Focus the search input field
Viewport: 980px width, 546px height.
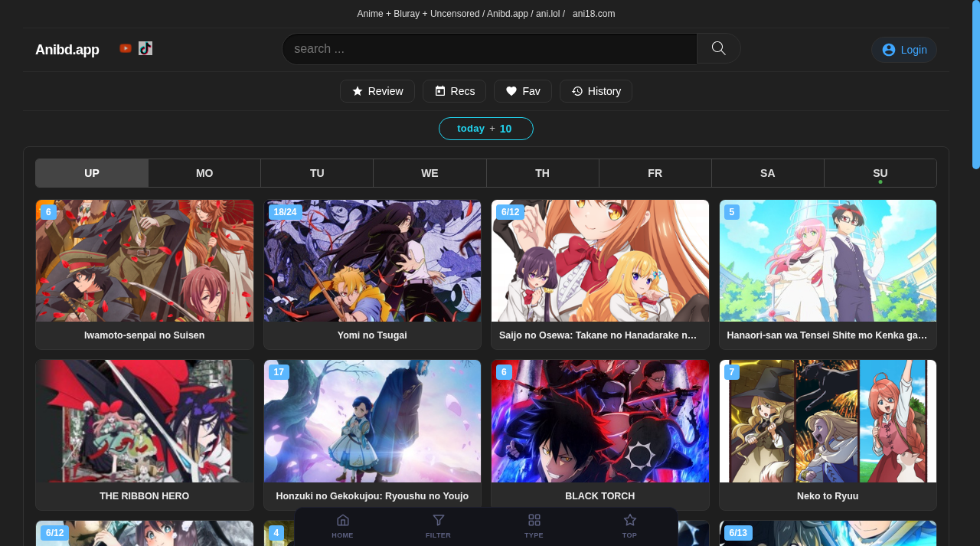click(490, 49)
